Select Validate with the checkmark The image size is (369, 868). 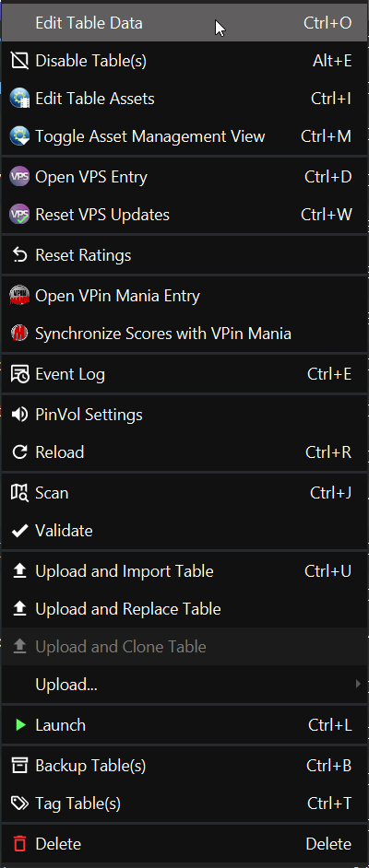[184, 531]
